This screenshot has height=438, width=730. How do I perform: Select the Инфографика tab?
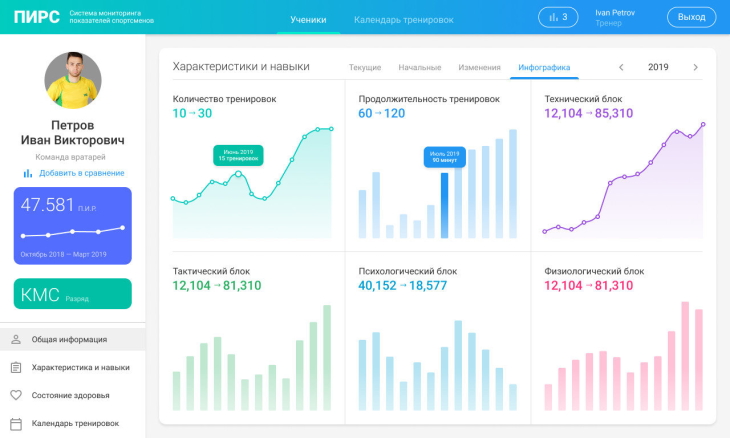coord(544,67)
